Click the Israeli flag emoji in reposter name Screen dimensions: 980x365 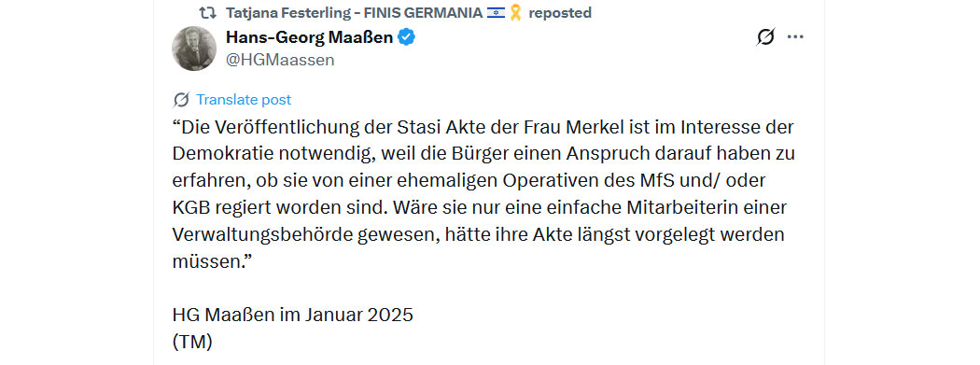[496, 12]
